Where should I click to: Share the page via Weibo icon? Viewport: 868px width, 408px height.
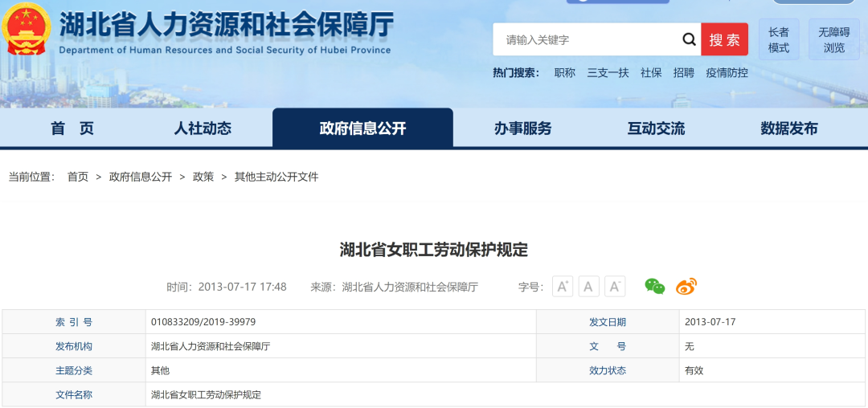pos(686,286)
